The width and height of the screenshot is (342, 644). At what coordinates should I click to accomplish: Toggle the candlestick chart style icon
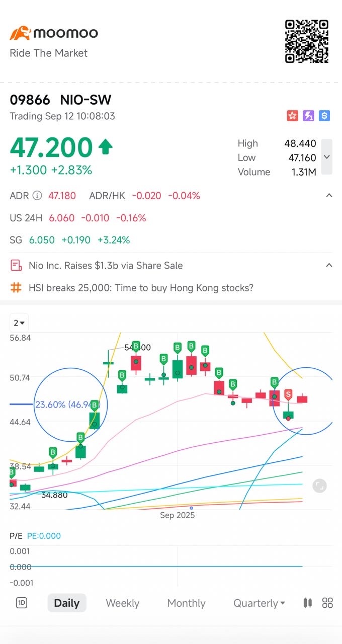(x=308, y=603)
